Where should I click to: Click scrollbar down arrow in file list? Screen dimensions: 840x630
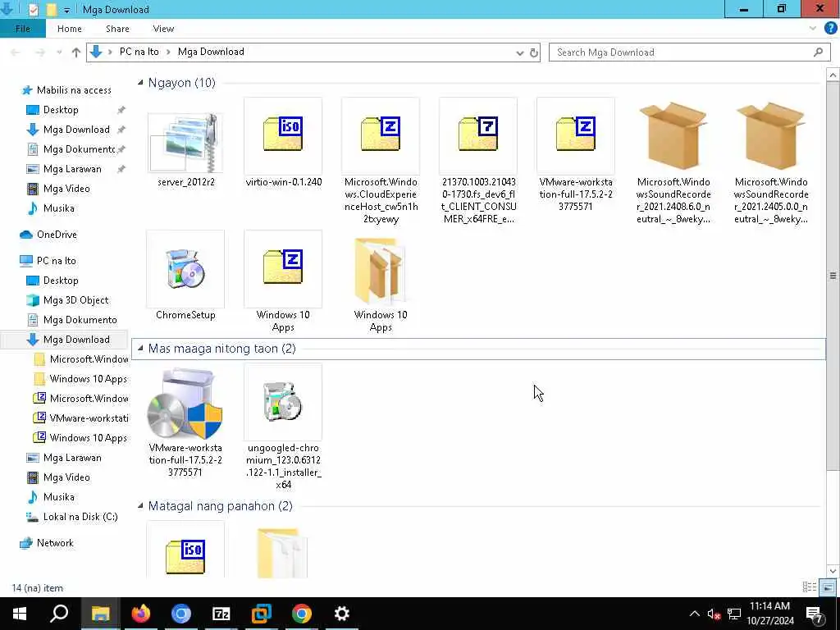(833, 571)
